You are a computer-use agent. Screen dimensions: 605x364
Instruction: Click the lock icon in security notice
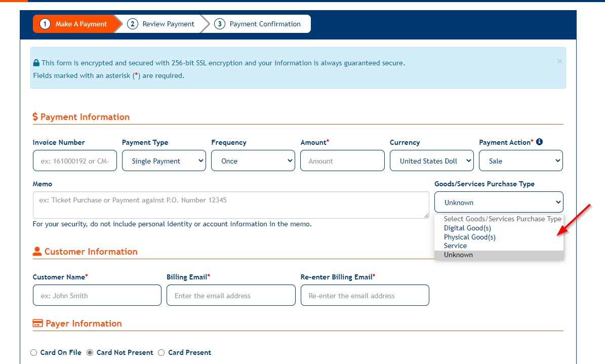(36, 63)
